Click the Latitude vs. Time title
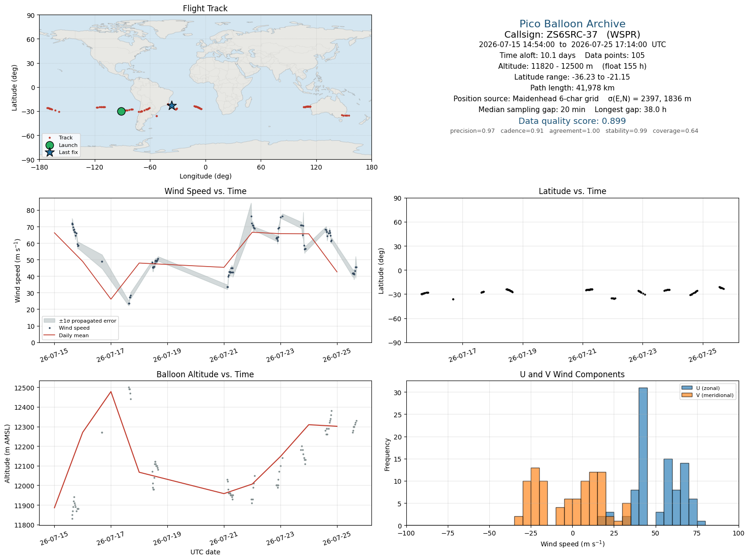The width and height of the screenshot is (749, 560). (x=572, y=191)
